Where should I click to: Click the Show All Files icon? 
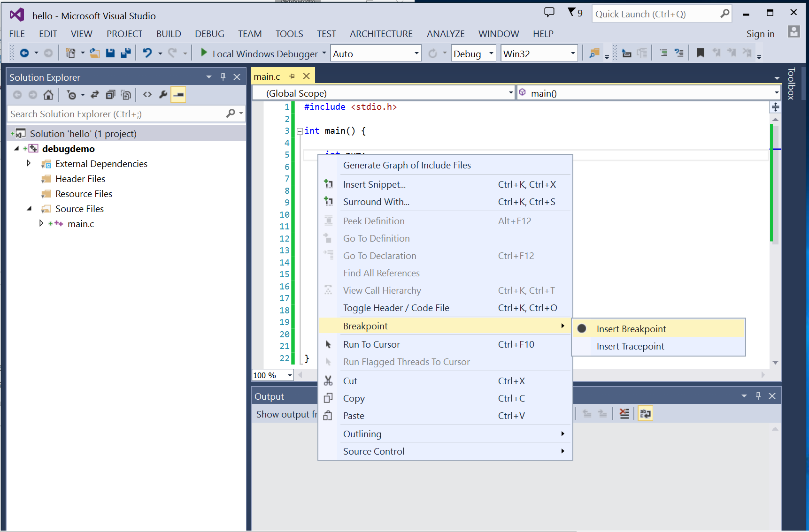(x=126, y=95)
